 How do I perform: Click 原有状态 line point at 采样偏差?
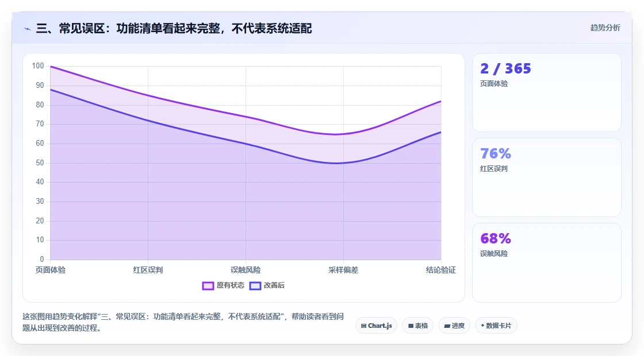click(343, 134)
